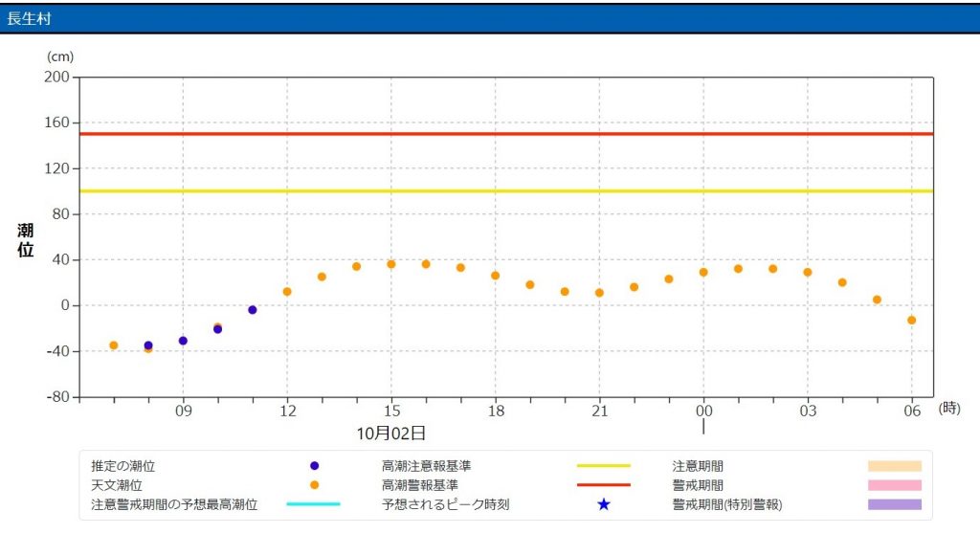Select the last orange tide point at 06

(x=912, y=321)
